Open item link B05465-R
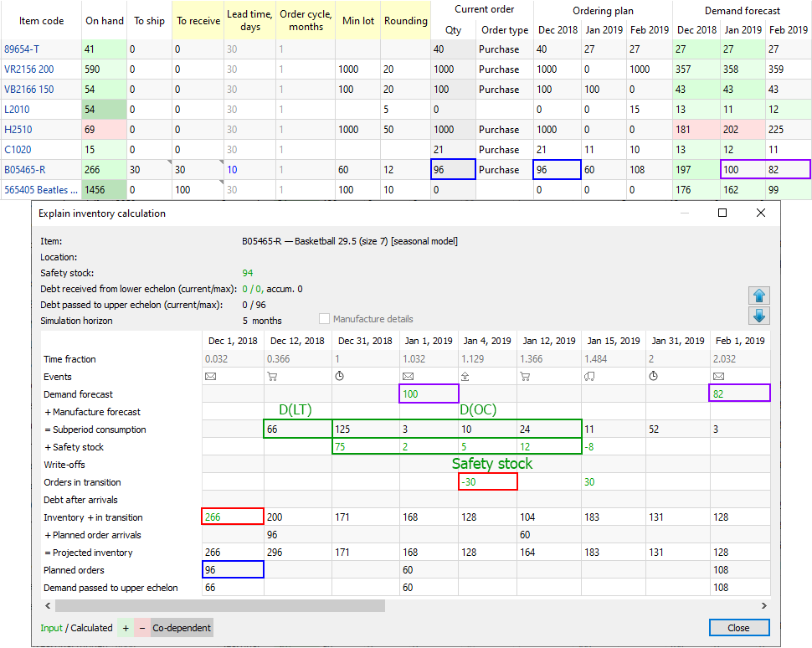 pyautogui.click(x=27, y=170)
